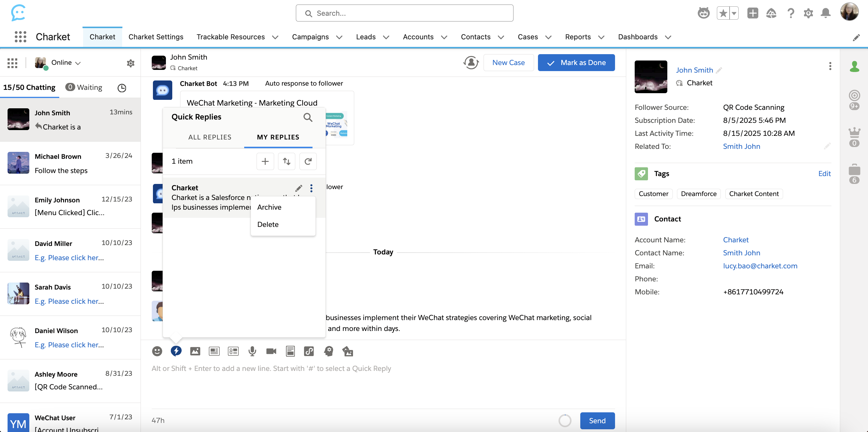Select Archive from the context menu
868x432 pixels.
(269, 207)
